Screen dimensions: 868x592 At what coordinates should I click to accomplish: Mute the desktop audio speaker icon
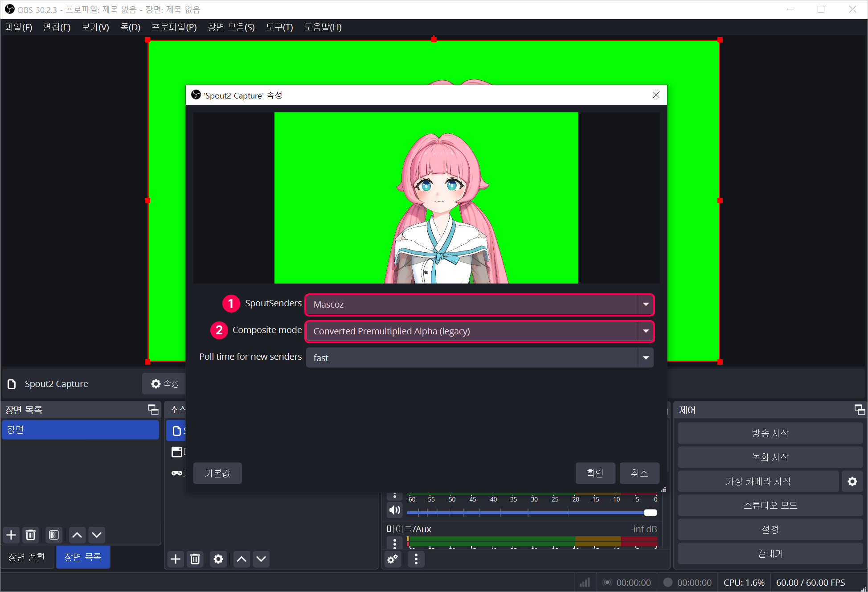click(x=395, y=510)
